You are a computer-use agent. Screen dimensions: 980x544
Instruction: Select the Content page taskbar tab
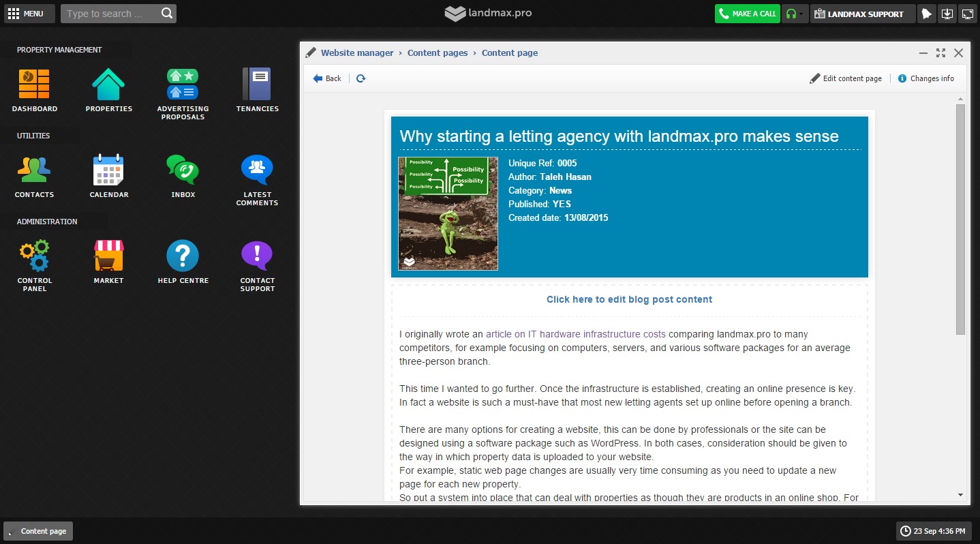pyautogui.click(x=38, y=531)
